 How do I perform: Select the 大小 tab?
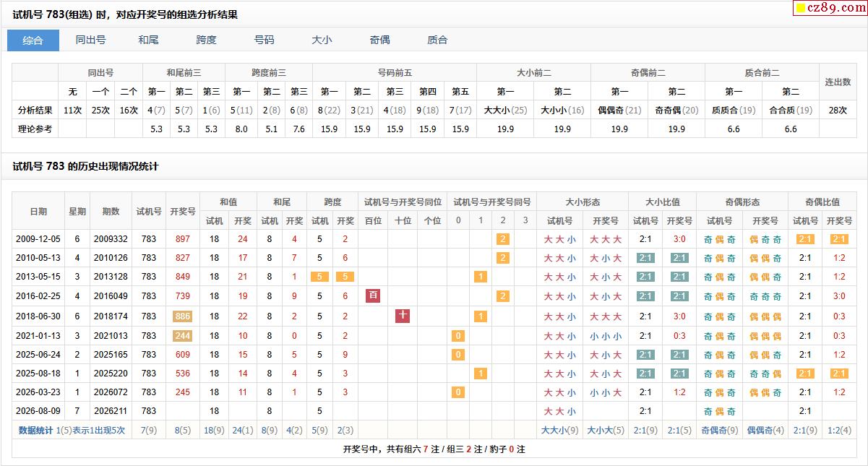coord(322,40)
